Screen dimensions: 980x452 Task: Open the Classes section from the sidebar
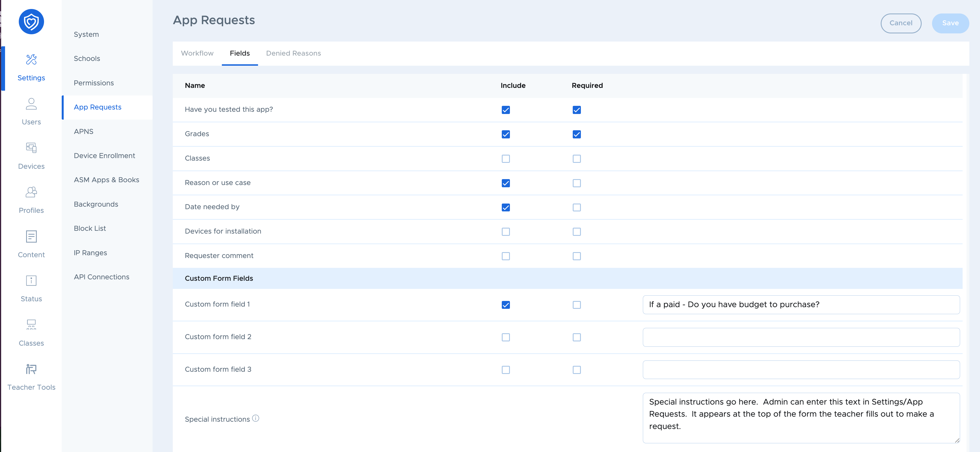pyautogui.click(x=31, y=332)
